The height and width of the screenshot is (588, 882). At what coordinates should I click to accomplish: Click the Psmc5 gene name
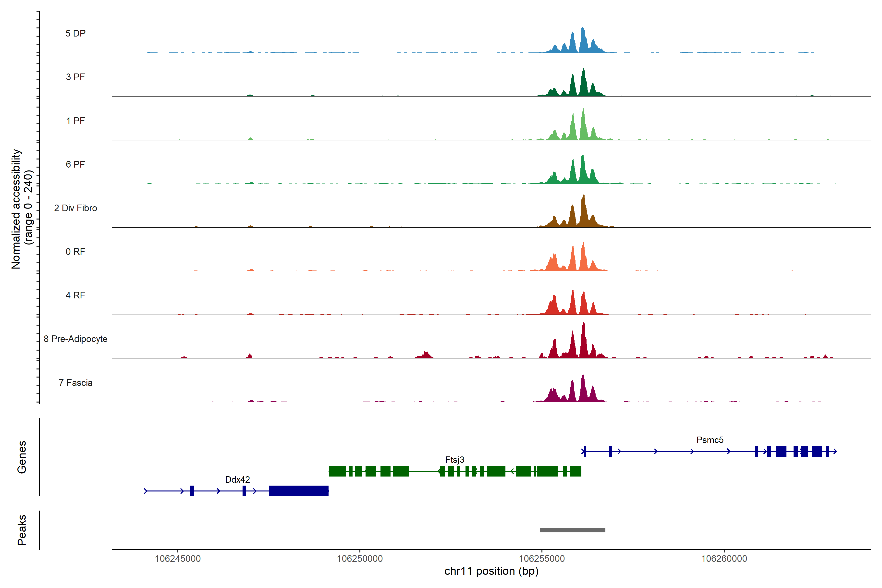click(710, 440)
